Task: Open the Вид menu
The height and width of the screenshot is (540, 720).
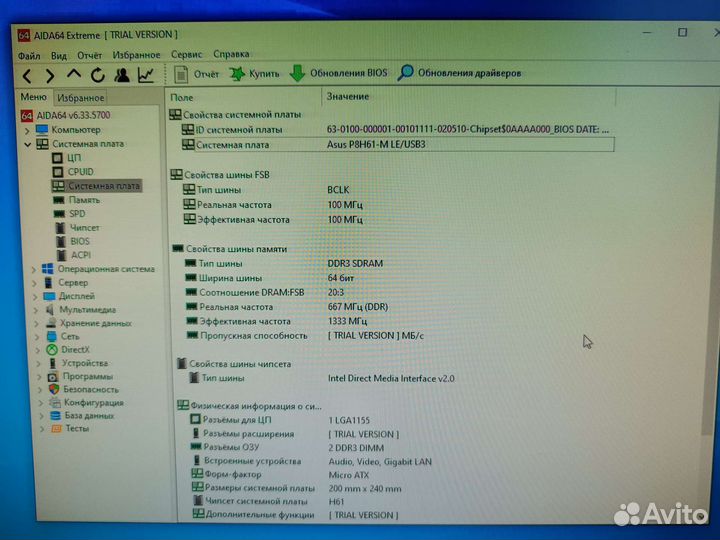Action: pos(58,56)
